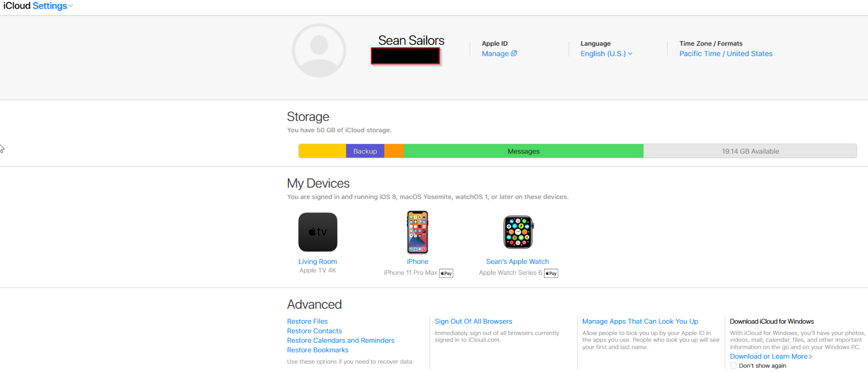Click the Advanced heading

[314, 304]
